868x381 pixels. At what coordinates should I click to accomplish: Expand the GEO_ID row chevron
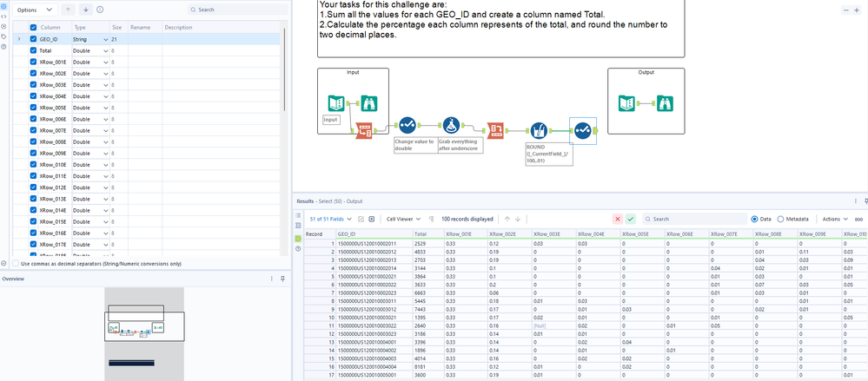click(x=19, y=39)
